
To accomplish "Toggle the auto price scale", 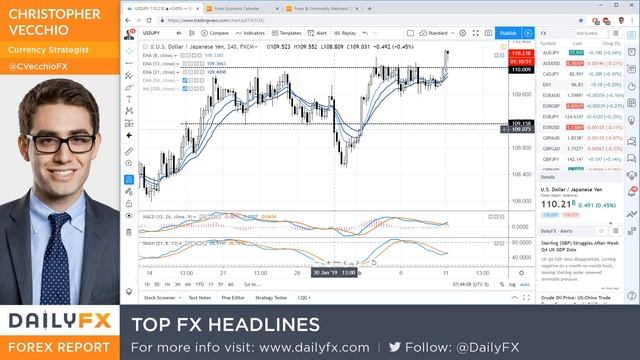I will point(524,284).
